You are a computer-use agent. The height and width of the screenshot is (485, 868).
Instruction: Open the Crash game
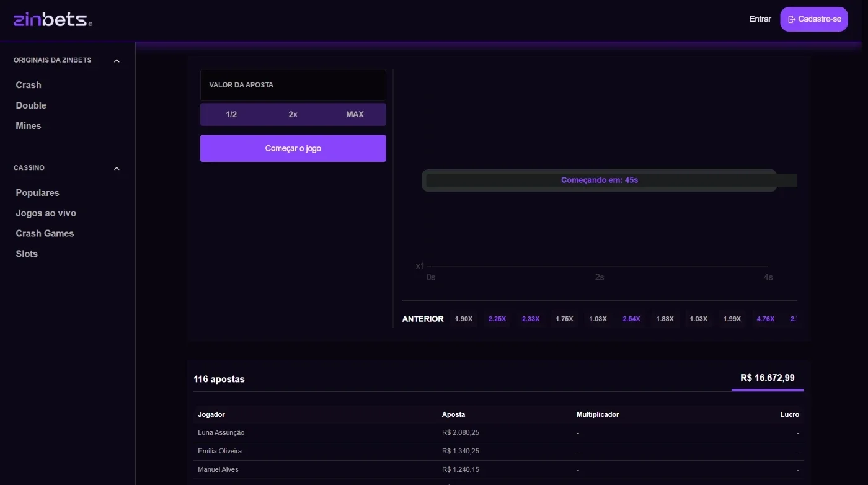coord(29,85)
